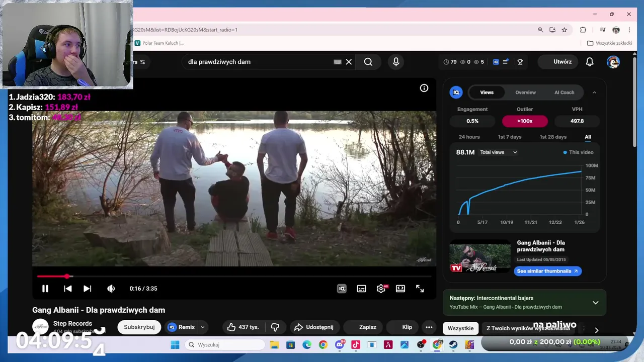This screenshot has width=644, height=362.
Task: Open the notifications bell
Action: pyautogui.click(x=590, y=62)
